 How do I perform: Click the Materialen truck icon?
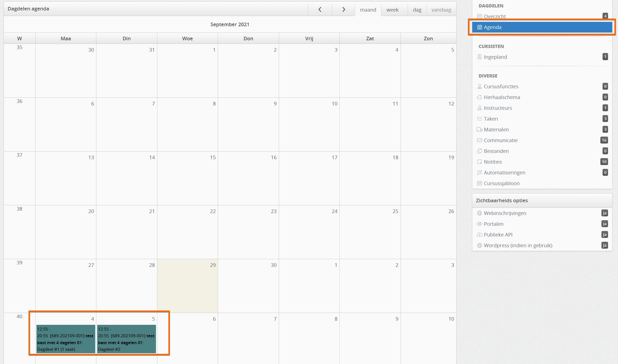tap(479, 130)
